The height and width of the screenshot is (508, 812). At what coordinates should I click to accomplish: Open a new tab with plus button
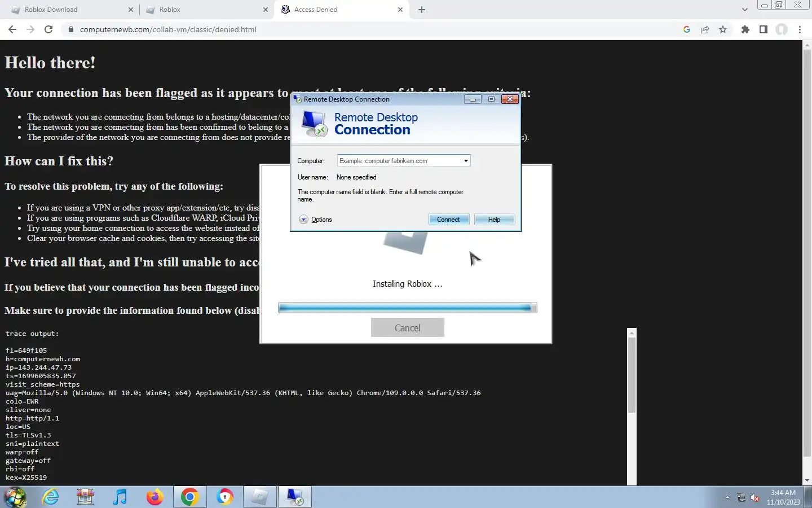coord(421,10)
